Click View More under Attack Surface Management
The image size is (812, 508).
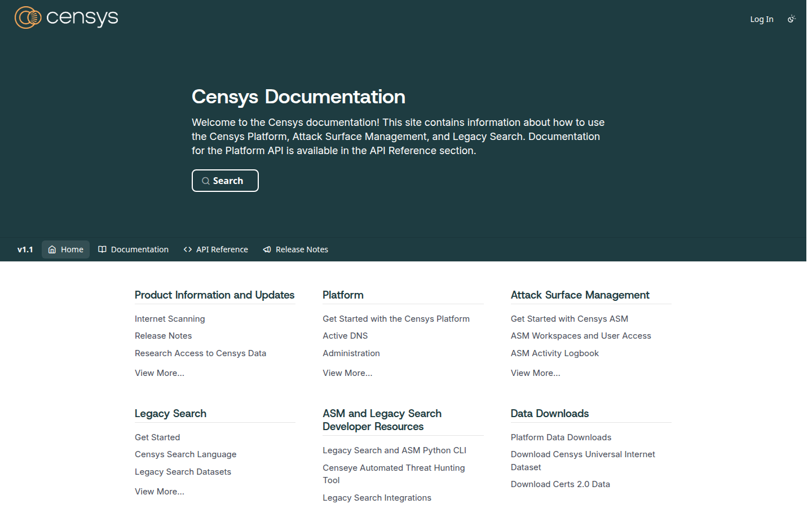click(x=536, y=373)
